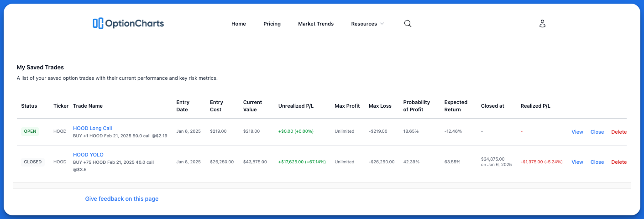Screen dimensions: 644x219
Task: Select the Probability of Profit column header
Action: click(x=416, y=106)
